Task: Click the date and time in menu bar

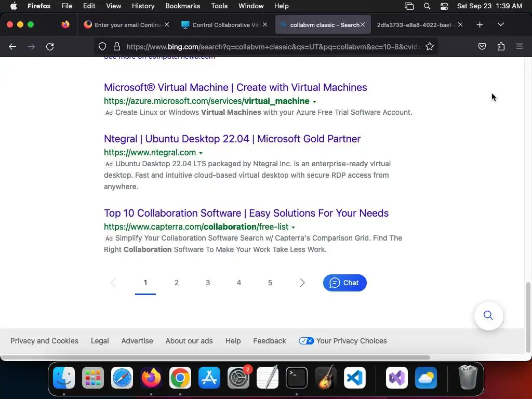Action: [489, 6]
